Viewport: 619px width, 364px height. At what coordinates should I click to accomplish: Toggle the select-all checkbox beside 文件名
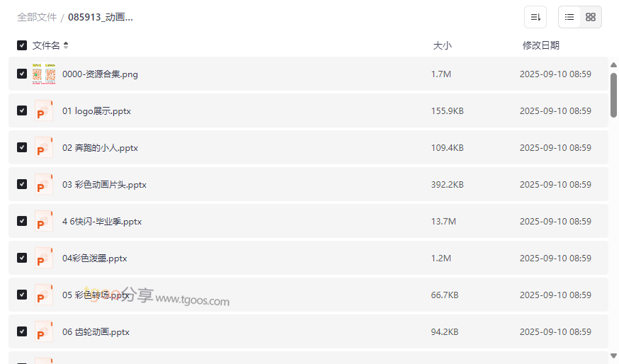pyautogui.click(x=22, y=45)
